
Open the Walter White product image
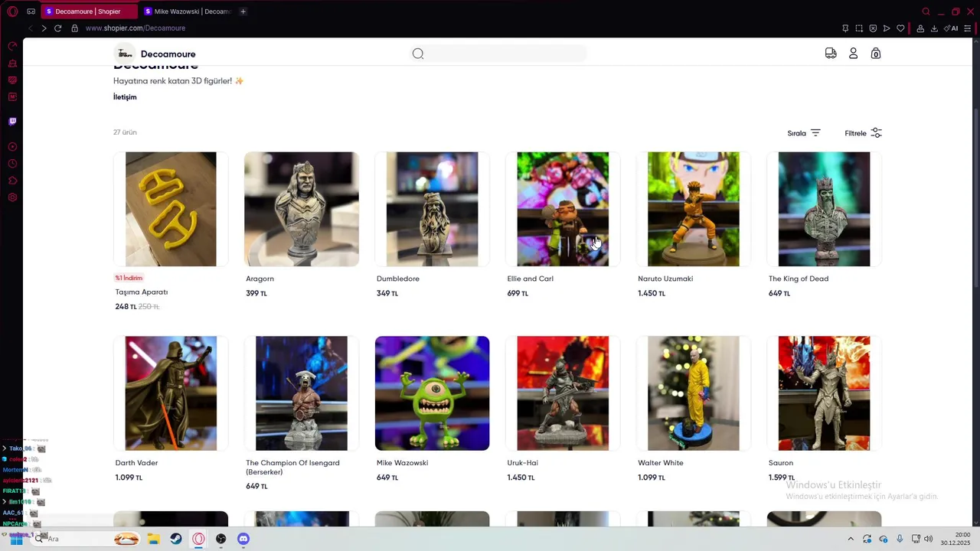tap(694, 393)
